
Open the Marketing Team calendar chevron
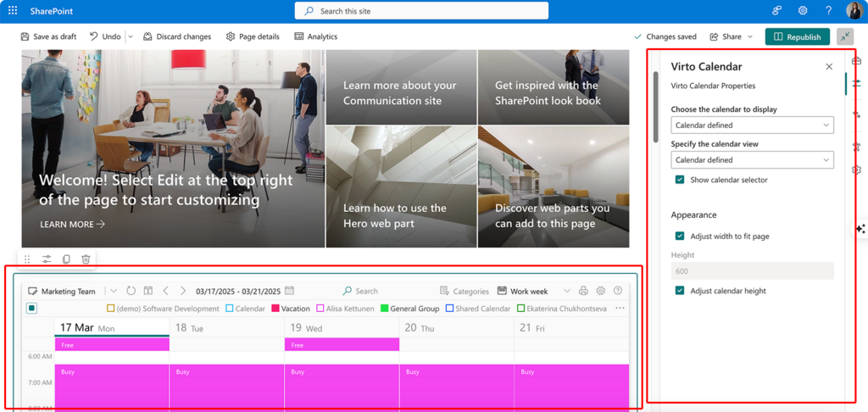click(113, 291)
